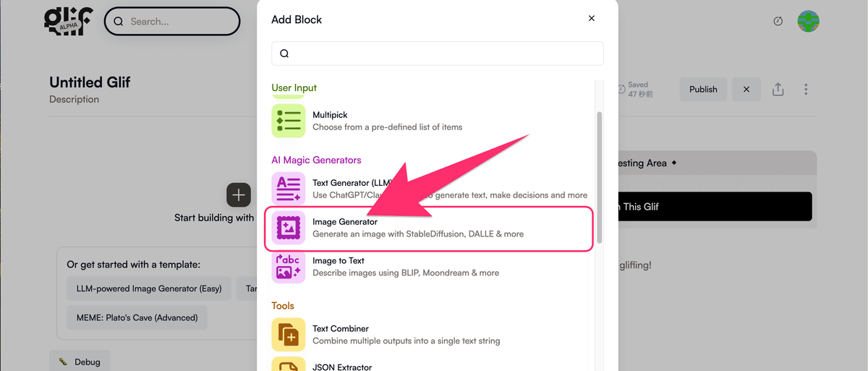This screenshot has width=868, height=371.
Task: Click the Image to Text title text
Action: click(339, 260)
